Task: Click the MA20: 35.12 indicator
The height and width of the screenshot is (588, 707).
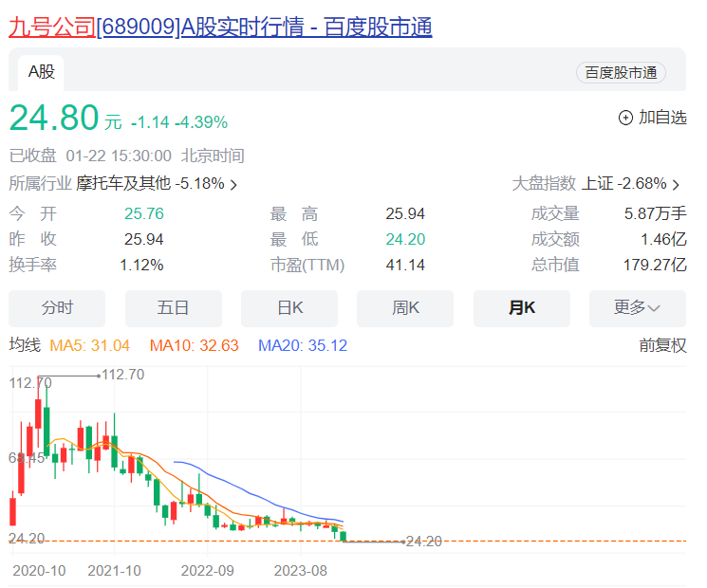Action: (303, 345)
